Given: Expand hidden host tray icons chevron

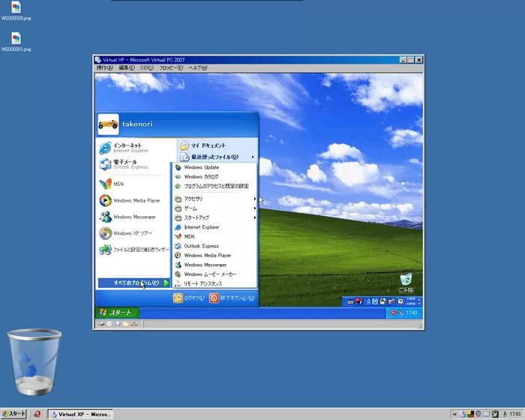Looking at the screenshot, I should pos(454,414).
